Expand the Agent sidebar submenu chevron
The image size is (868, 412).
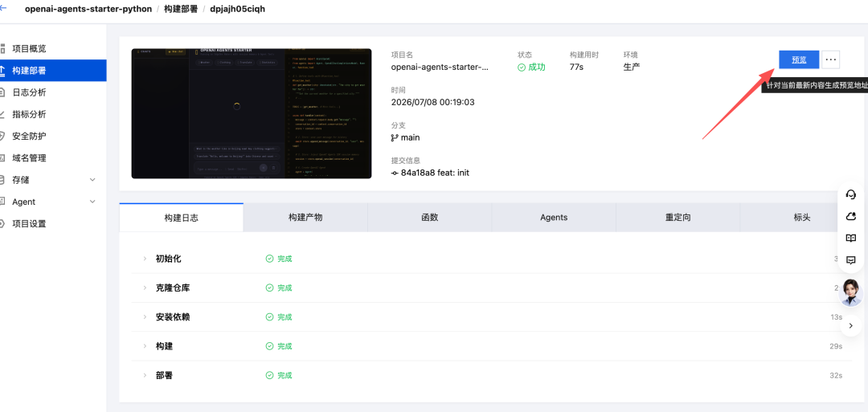pos(92,202)
